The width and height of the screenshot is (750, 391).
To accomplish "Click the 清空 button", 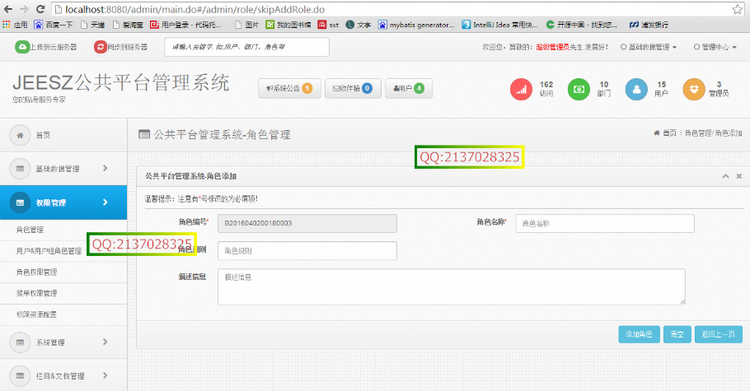I will 677,334.
